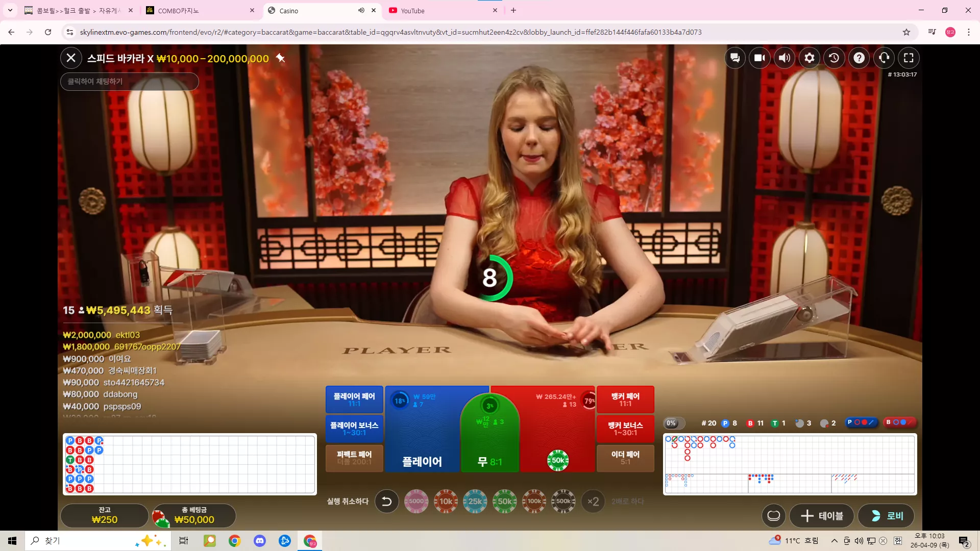Add another table with 테이블

pyautogui.click(x=822, y=516)
